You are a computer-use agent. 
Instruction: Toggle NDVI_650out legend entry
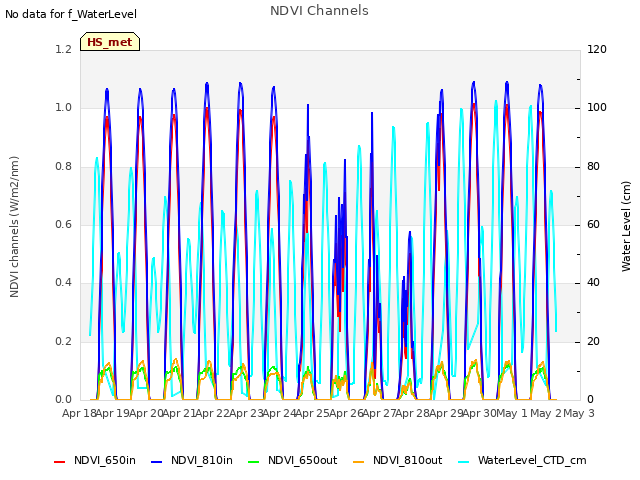[x=293, y=460]
